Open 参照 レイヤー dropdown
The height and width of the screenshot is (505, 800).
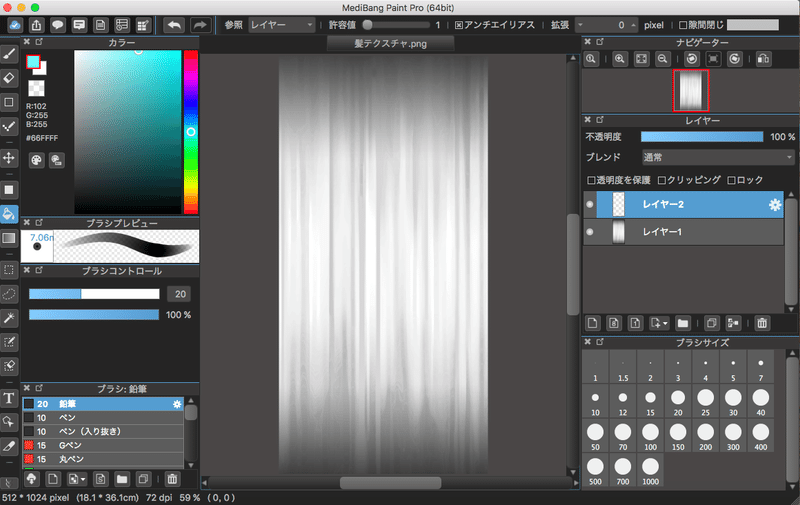(282, 25)
